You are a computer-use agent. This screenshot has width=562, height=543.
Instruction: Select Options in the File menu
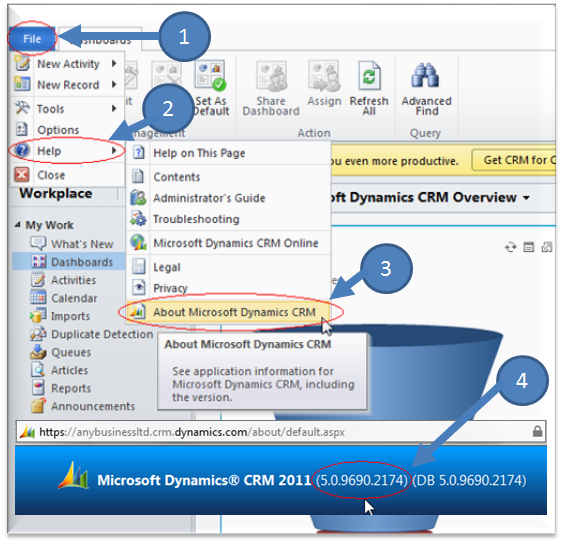click(x=67, y=129)
